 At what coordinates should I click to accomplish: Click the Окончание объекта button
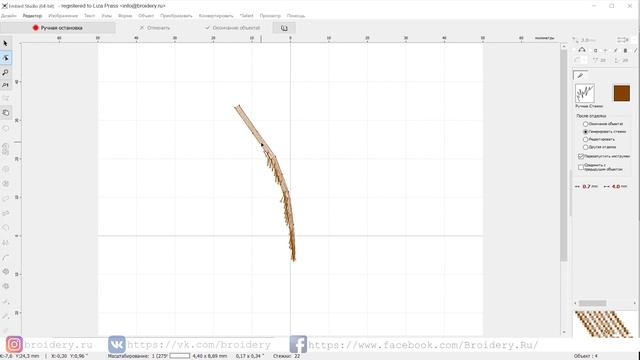232,28
